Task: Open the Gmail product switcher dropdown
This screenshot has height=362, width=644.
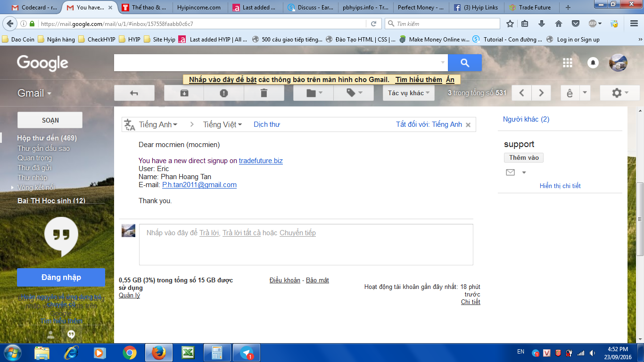Action: click(34, 93)
